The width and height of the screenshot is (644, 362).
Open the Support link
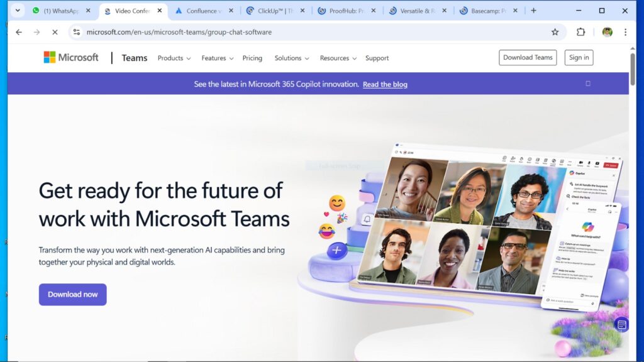click(x=377, y=58)
